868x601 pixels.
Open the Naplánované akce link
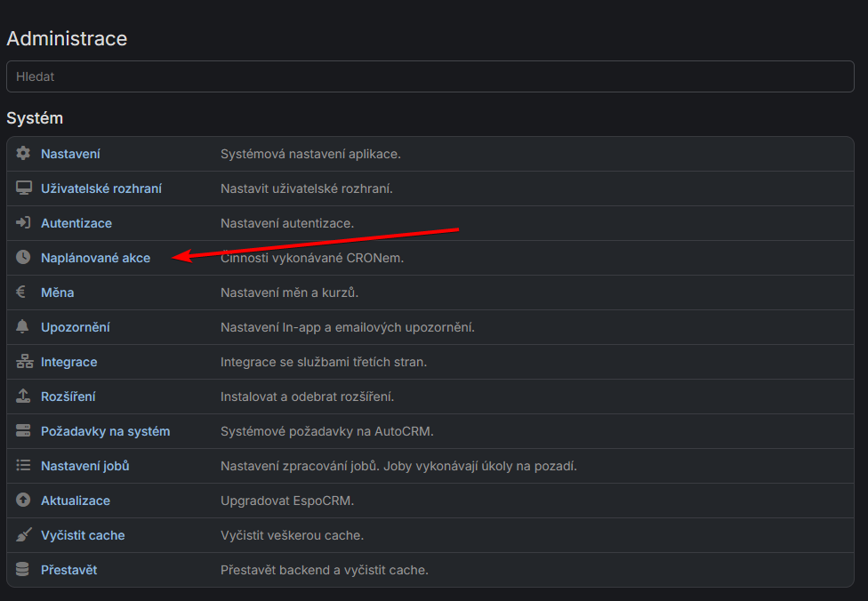pos(95,258)
